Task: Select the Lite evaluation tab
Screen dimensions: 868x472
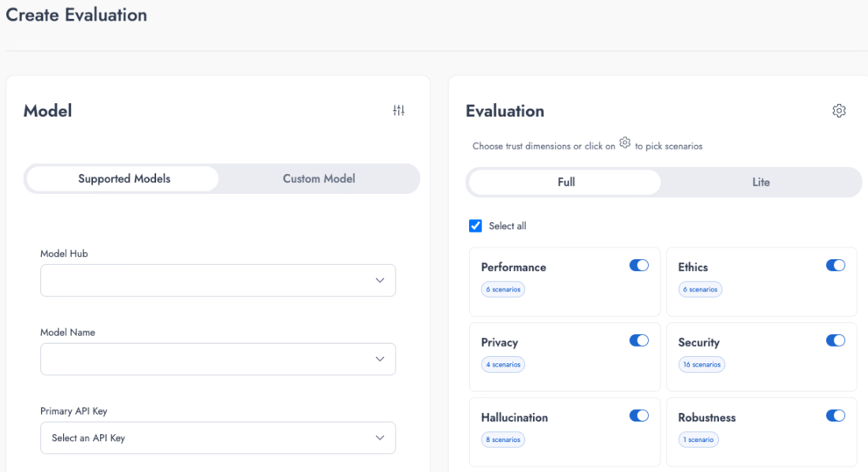Action: coord(760,182)
